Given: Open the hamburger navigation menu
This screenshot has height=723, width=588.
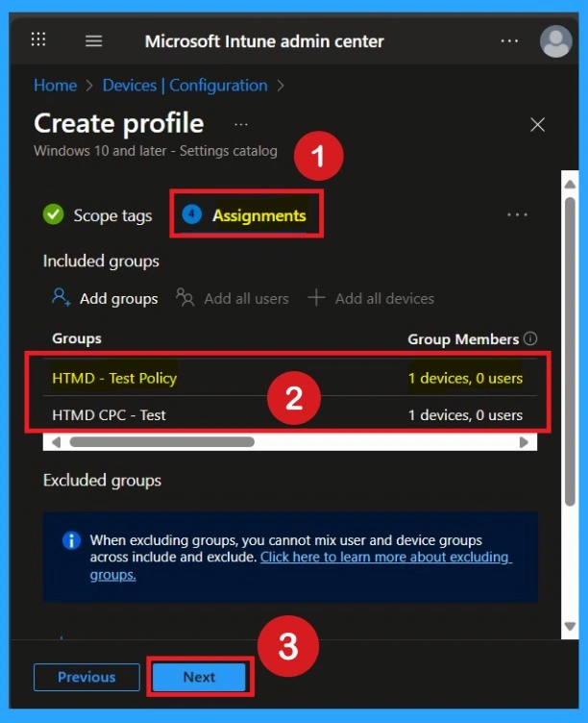Looking at the screenshot, I should tap(93, 41).
